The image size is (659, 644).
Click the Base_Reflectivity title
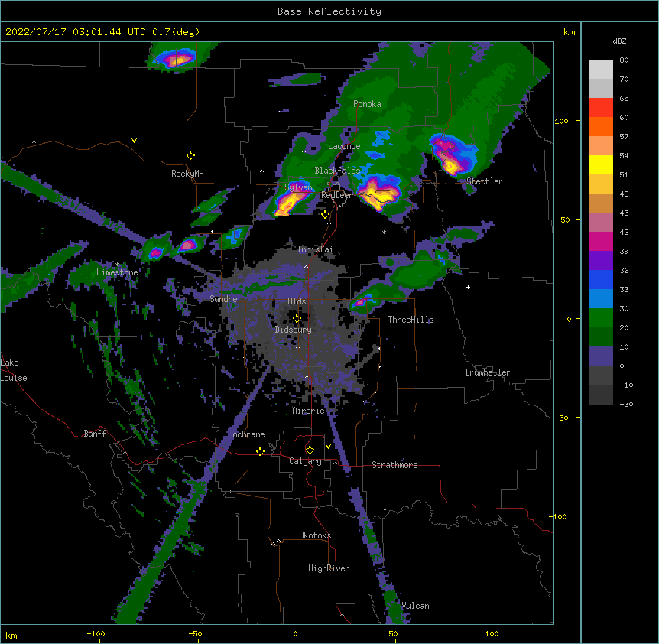point(329,11)
